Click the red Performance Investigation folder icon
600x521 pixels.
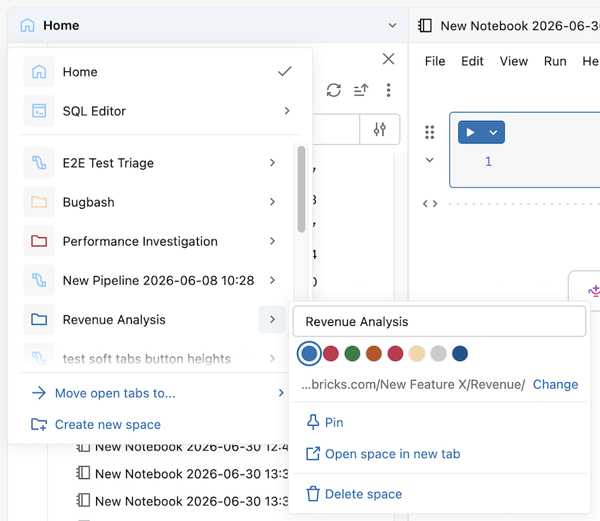tap(39, 241)
